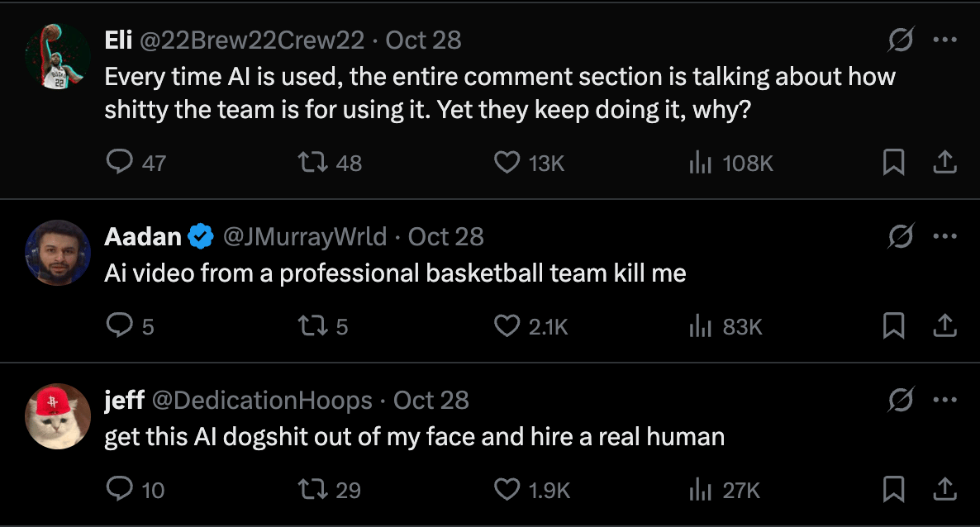Open @JMurrayWrld profile handle
Viewport: 980px width, 527px height.
click(x=305, y=237)
